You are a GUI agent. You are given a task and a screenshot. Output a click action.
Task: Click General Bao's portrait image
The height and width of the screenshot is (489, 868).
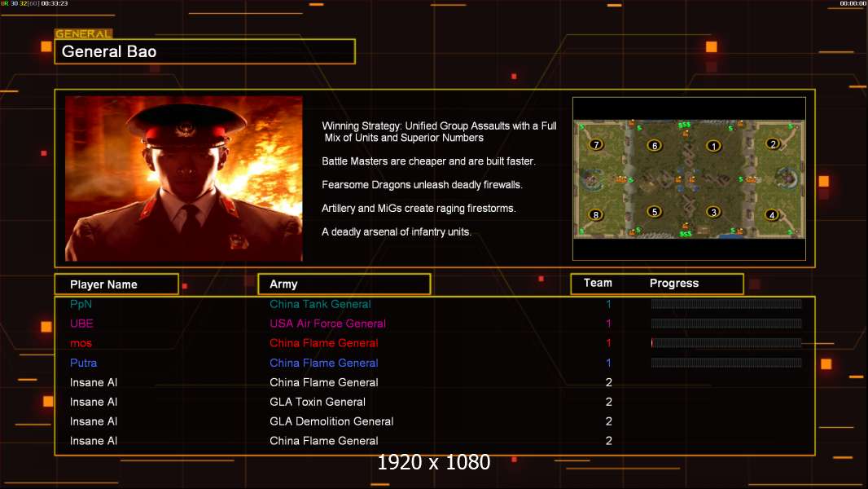point(184,178)
